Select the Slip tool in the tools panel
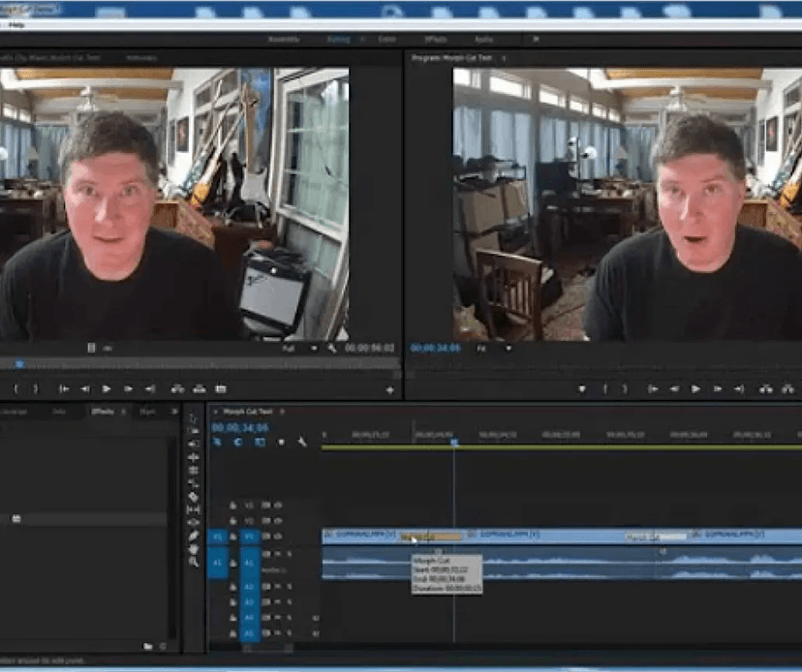The height and width of the screenshot is (672, 802). tap(194, 510)
